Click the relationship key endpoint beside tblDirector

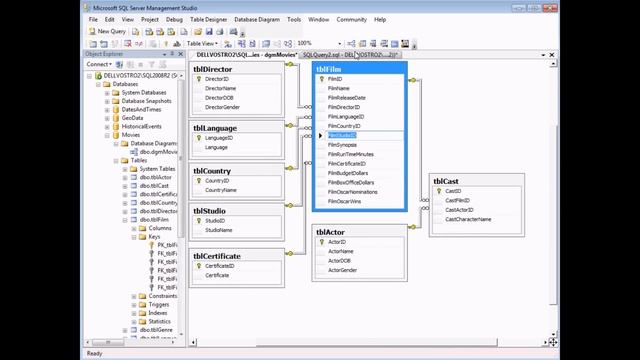pos(289,64)
